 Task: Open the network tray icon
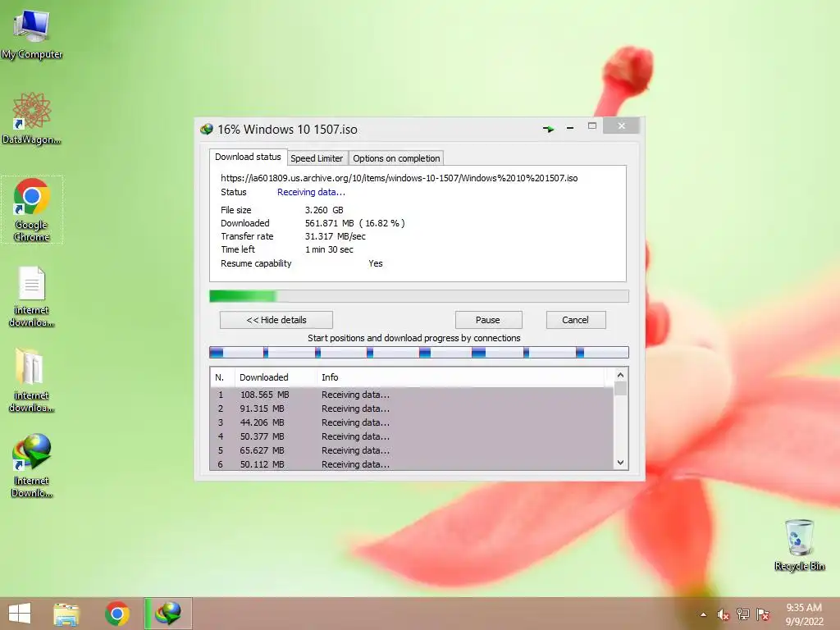pos(743,614)
